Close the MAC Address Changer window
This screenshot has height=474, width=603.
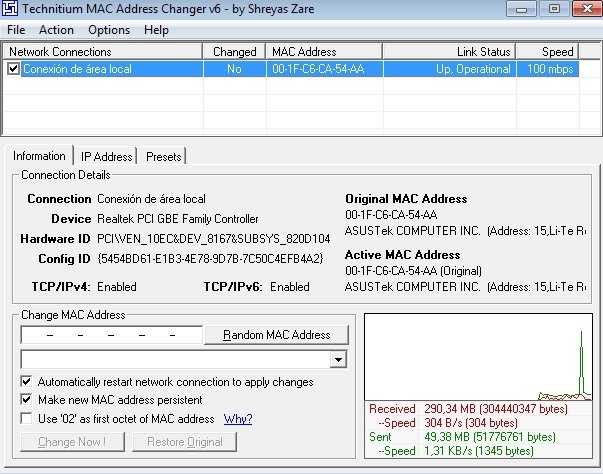[587, 8]
